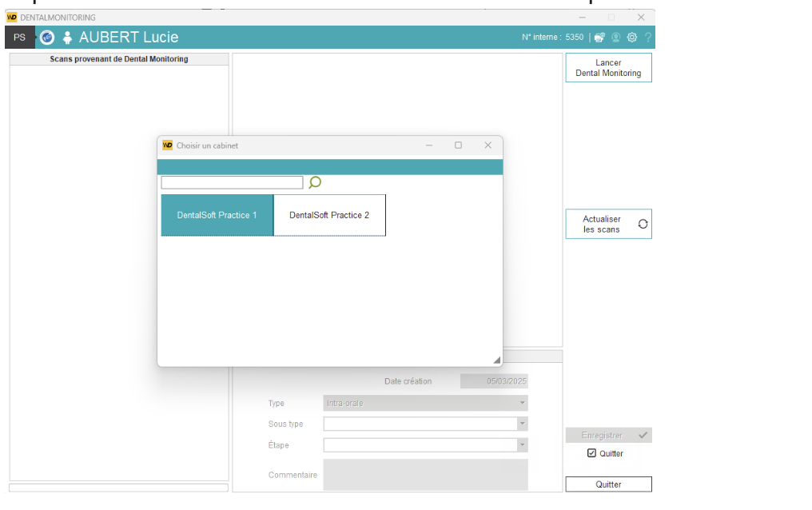Close the DENTALMONITORING main window
This screenshot has height=510, width=812.
pos(641,17)
